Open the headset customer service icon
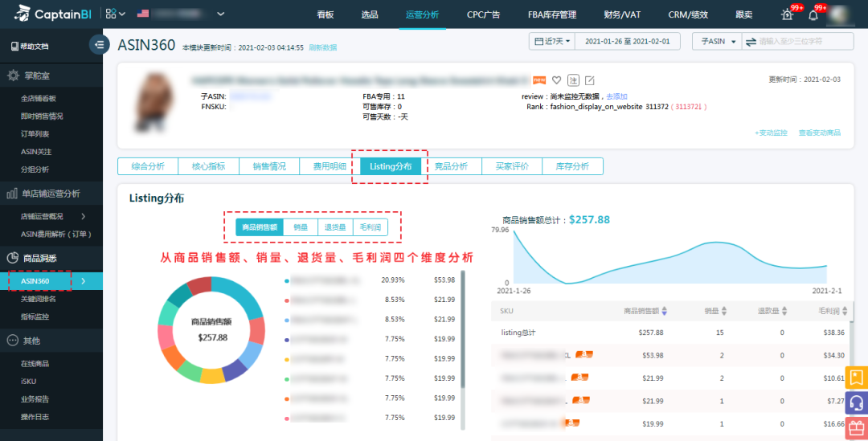The width and height of the screenshot is (868, 441). [857, 403]
